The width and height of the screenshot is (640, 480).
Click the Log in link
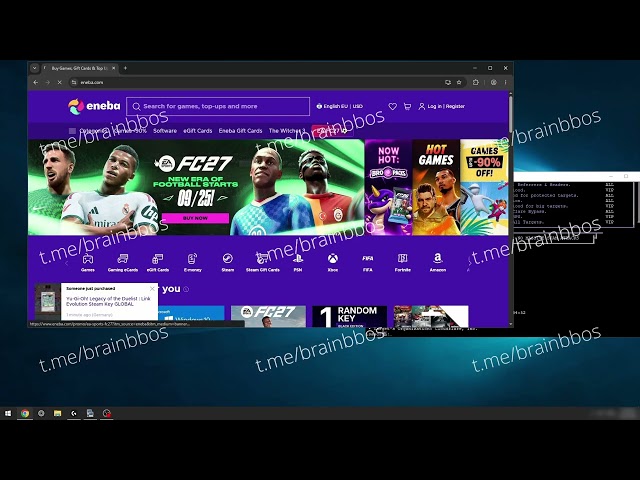[x=435, y=107]
